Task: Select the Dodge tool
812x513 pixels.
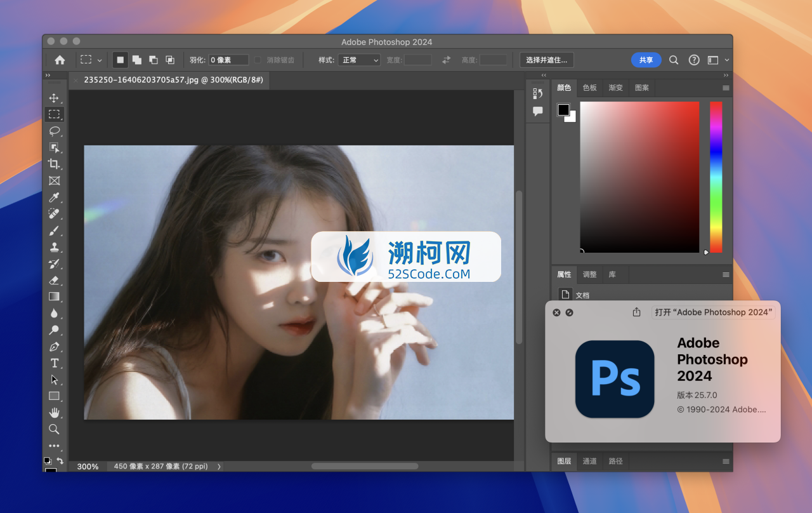Action: pos(54,330)
